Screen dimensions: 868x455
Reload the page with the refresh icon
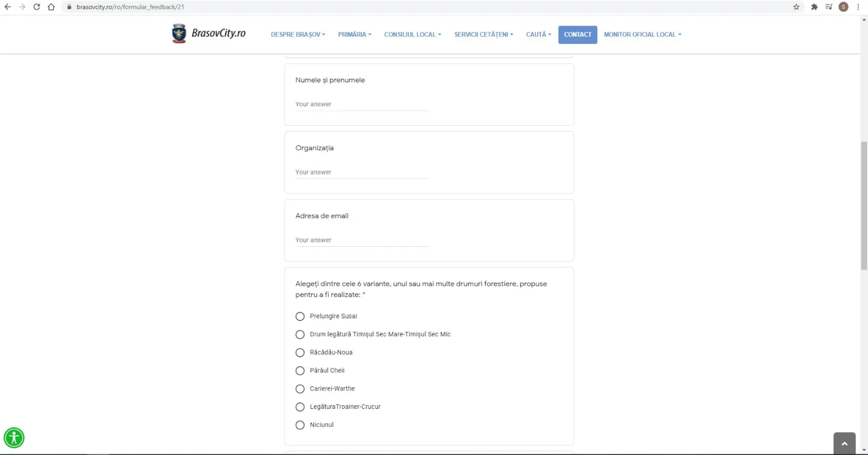(x=36, y=7)
